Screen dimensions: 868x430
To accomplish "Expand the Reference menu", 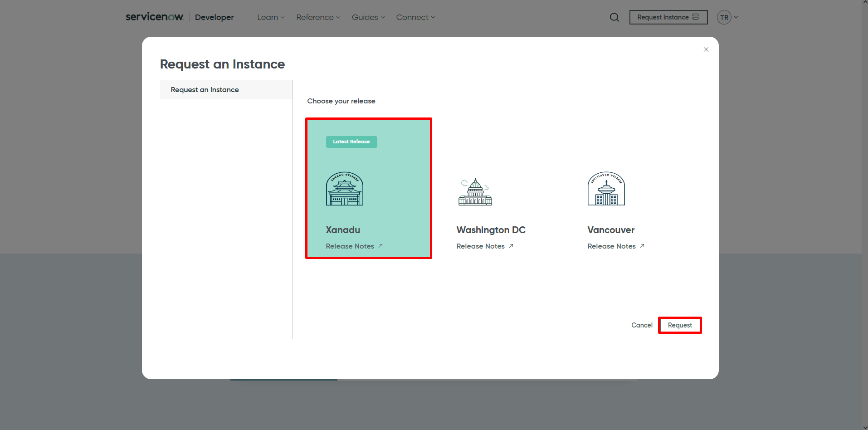I will [x=318, y=17].
